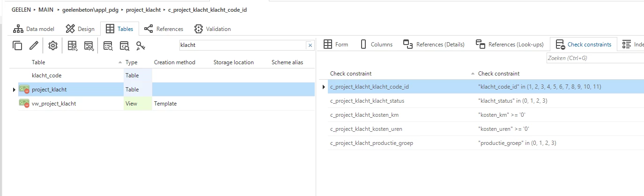Click the row arrow beside c_project_klacht_klacht_code_id constraint

[324, 87]
